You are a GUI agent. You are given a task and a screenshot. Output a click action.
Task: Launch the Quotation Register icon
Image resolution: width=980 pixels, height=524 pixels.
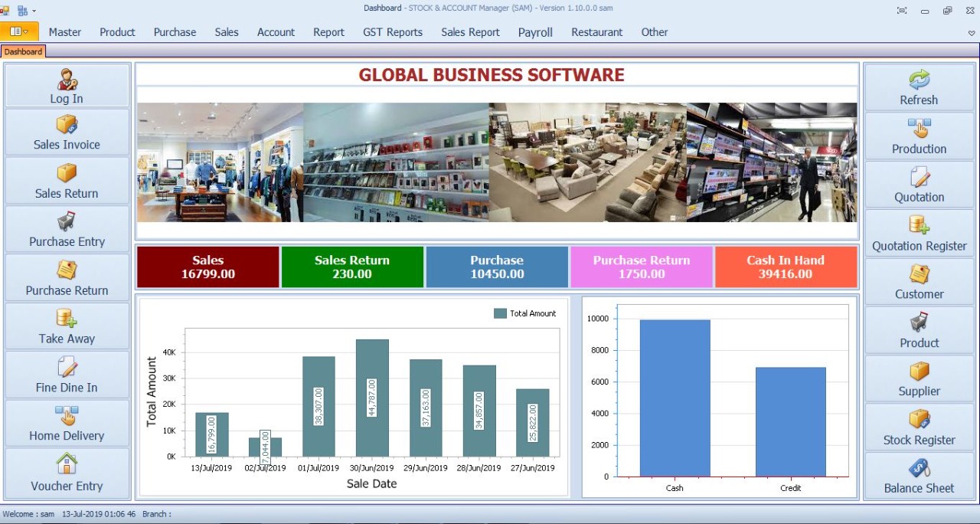coord(919,225)
